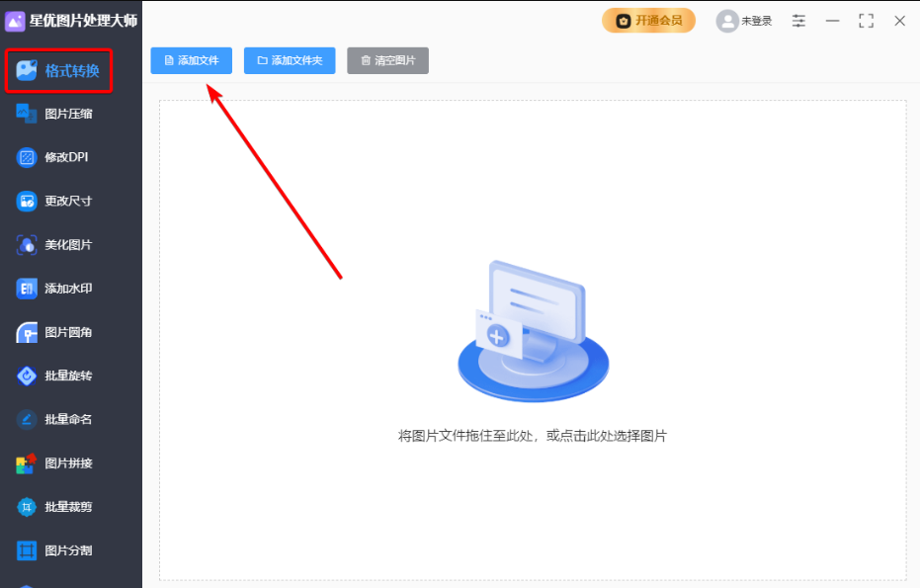Select the 图片压缩 sidebar icon
Viewport: 920px width, 588px height.
pos(27,114)
